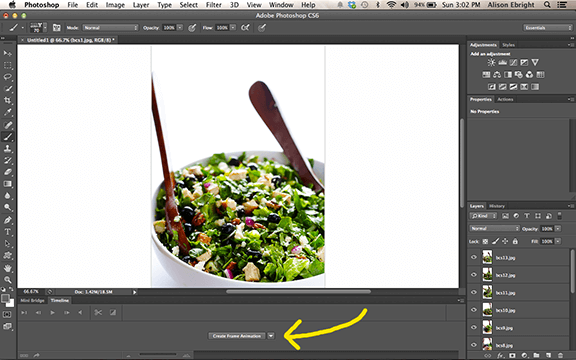Click the Curves adjustment icon
The width and height of the screenshot is (576, 360).
[x=513, y=62]
